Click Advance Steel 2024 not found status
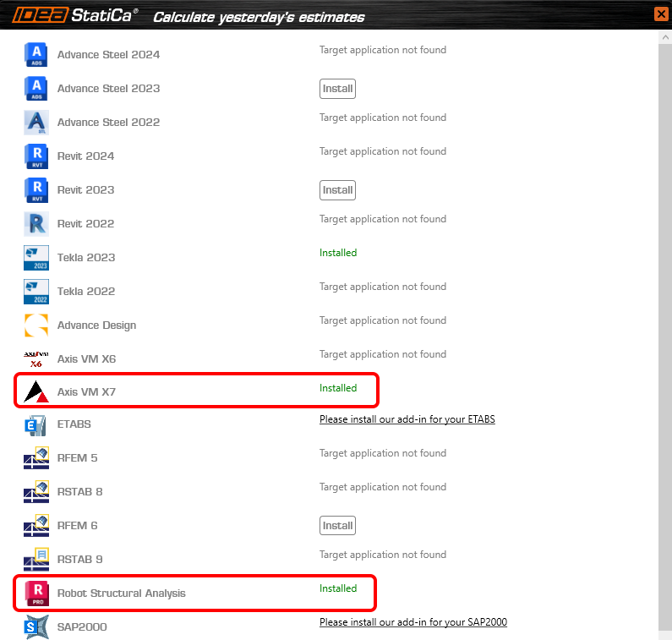672x640 pixels. 383,50
